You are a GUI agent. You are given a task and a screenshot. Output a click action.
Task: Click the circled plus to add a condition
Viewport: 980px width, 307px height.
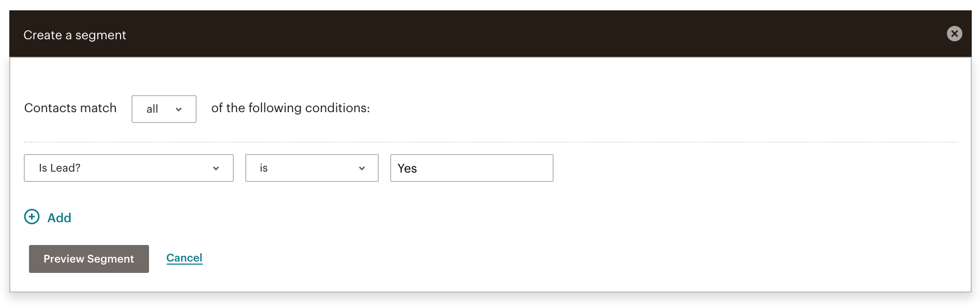coord(32,217)
